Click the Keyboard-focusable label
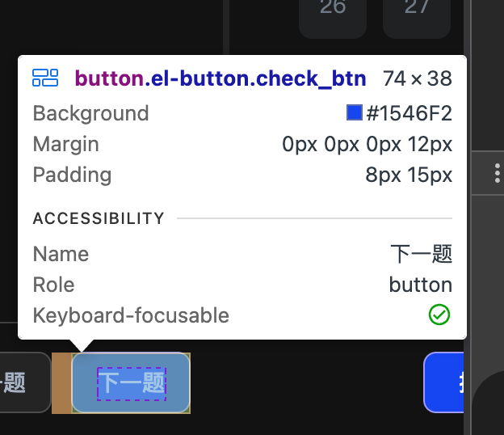 [131, 315]
